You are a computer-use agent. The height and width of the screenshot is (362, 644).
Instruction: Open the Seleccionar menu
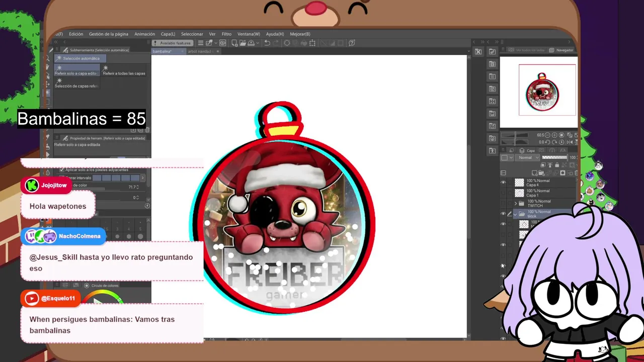tap(192, 34)
